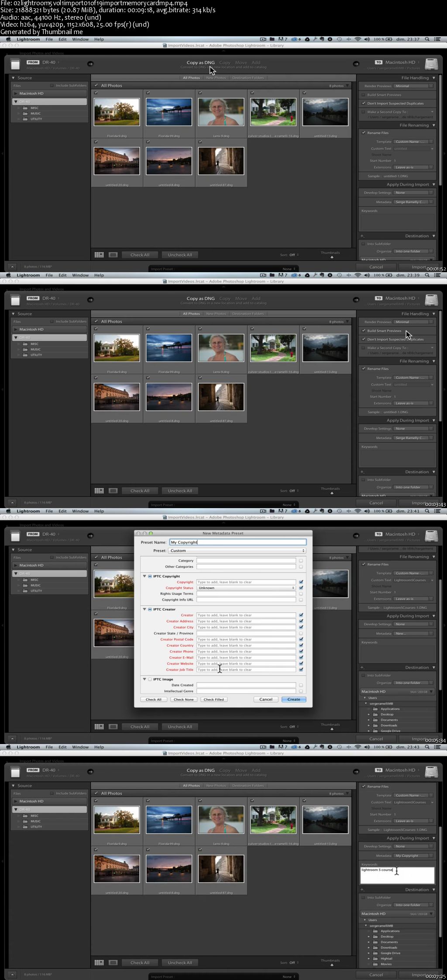This screenshot has height=980, width=447.
Task: Open the Preset Custom dropdown in metadata dialog
Action: tap(237, 551)
